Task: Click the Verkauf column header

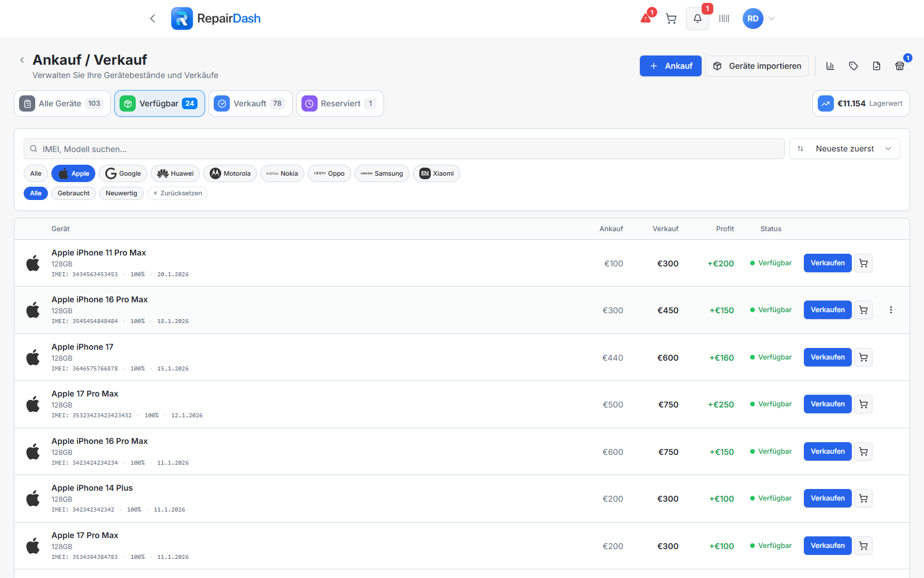Action: [x=665, y=229]
